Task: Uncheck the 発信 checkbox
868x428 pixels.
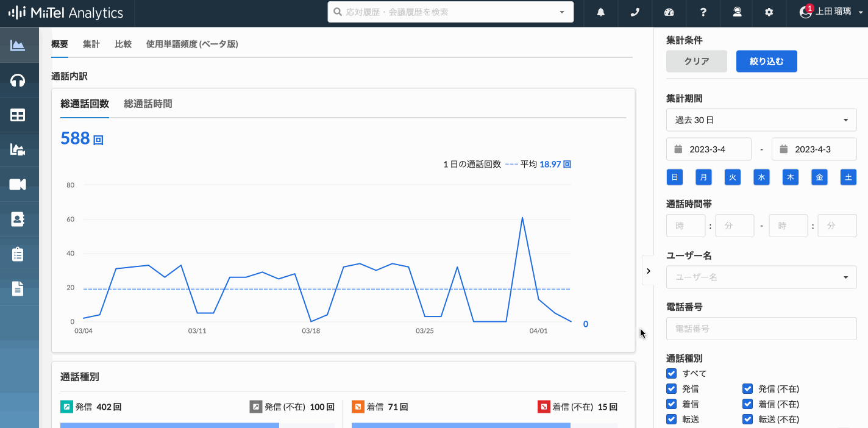Action: pos(672,388)
